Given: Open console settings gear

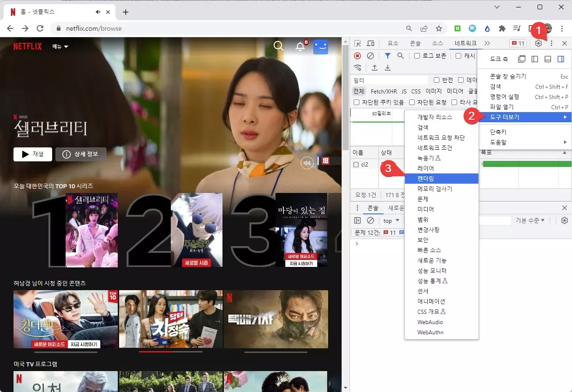Looking at the screenshot, I should (565, 220).
